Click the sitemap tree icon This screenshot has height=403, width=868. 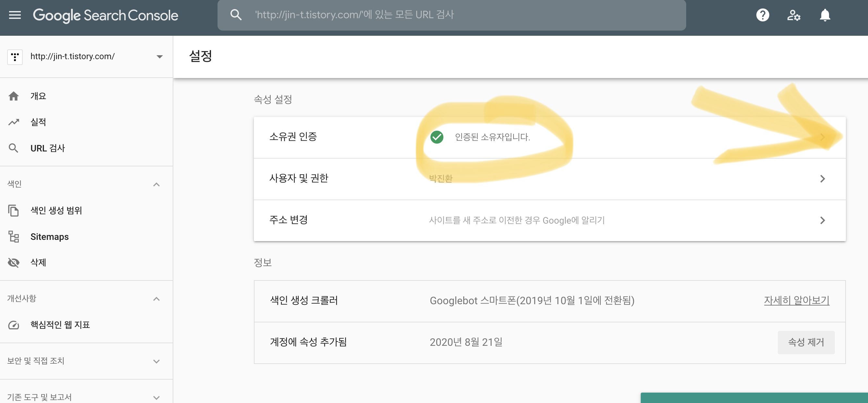point(14,237)
